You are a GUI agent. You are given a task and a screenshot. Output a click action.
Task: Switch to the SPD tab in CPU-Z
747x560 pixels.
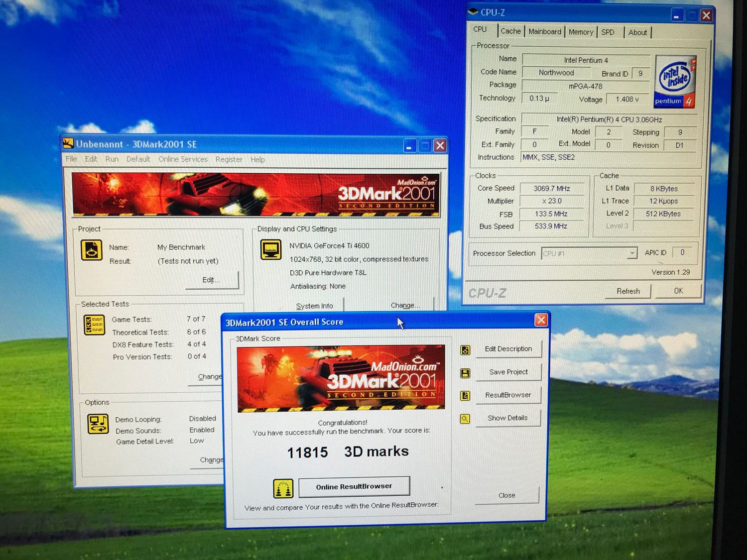(608, 32)
